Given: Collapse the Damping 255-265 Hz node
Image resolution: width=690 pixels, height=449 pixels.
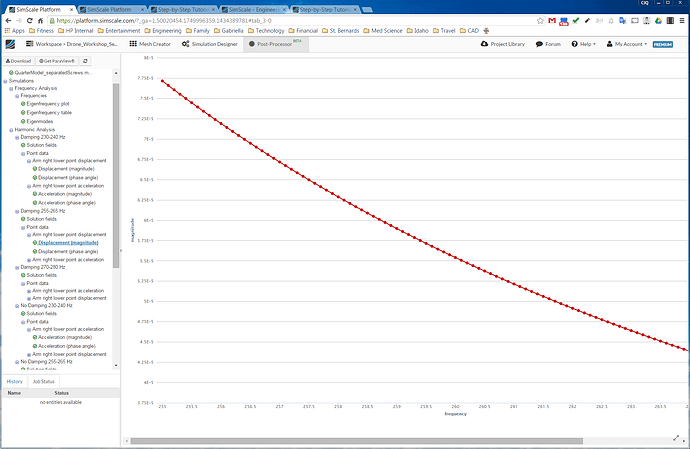Looking at the screenshot, I should tap(17, 211).
